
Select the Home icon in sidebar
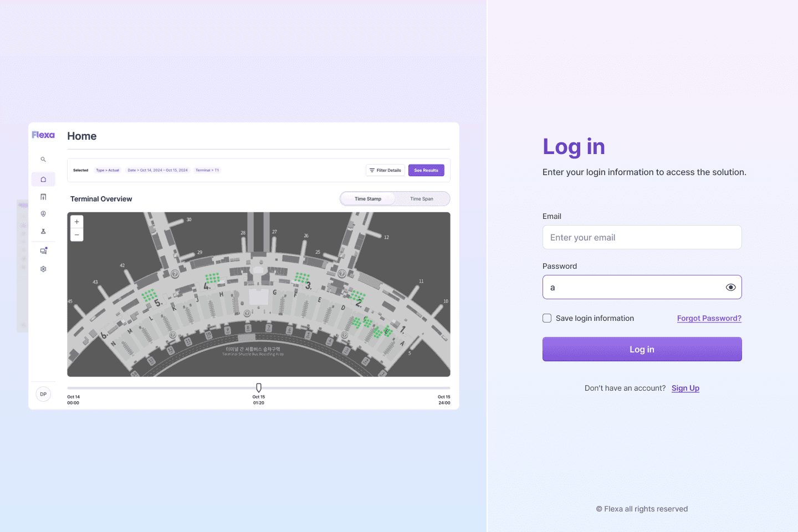(x=43, y=180)
